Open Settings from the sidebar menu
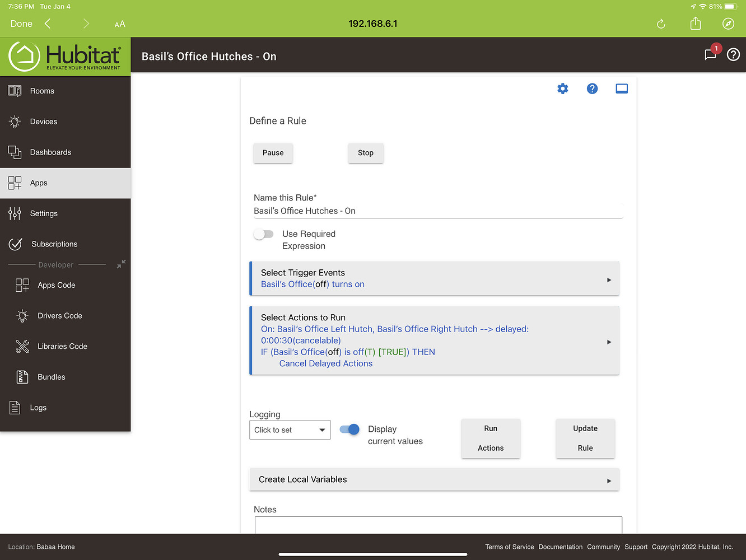746x560 pixels. 44,213
